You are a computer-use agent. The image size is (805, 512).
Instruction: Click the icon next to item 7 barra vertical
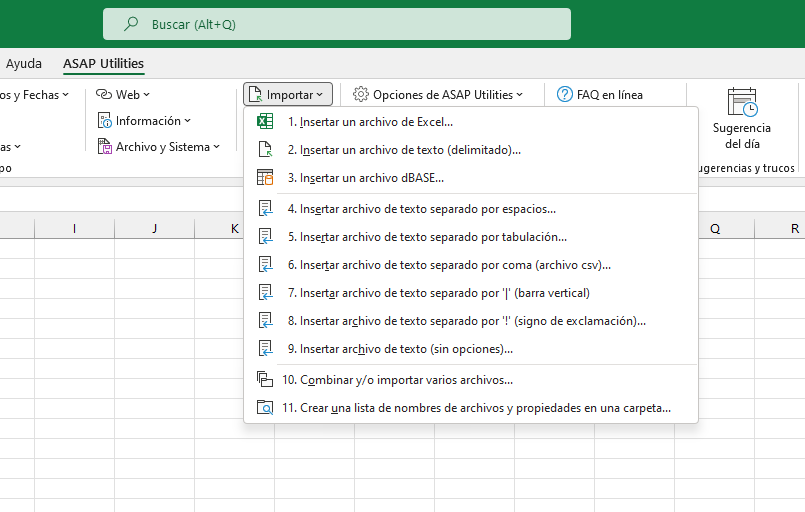265,293
